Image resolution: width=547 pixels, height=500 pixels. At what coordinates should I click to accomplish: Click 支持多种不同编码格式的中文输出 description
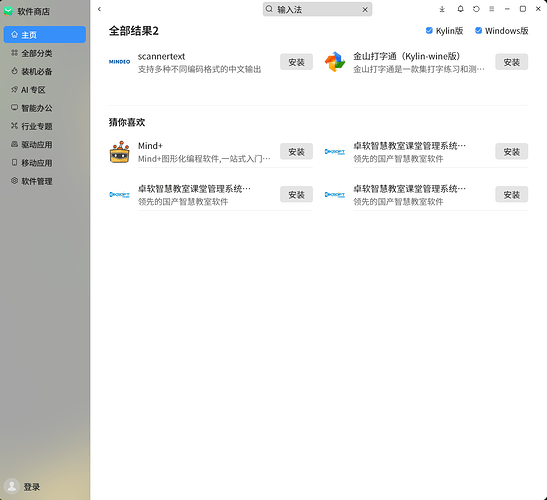click(200, 69)
